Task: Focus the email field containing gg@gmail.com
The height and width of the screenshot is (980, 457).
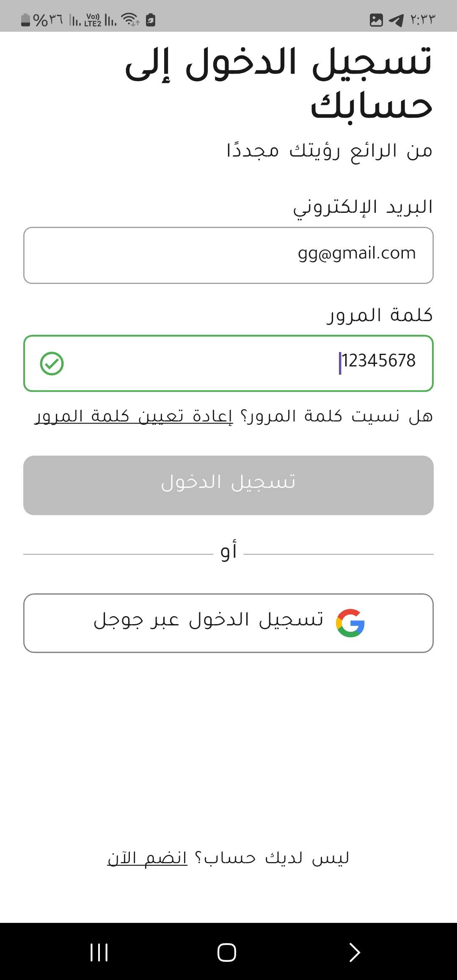Action: (228, 255)
